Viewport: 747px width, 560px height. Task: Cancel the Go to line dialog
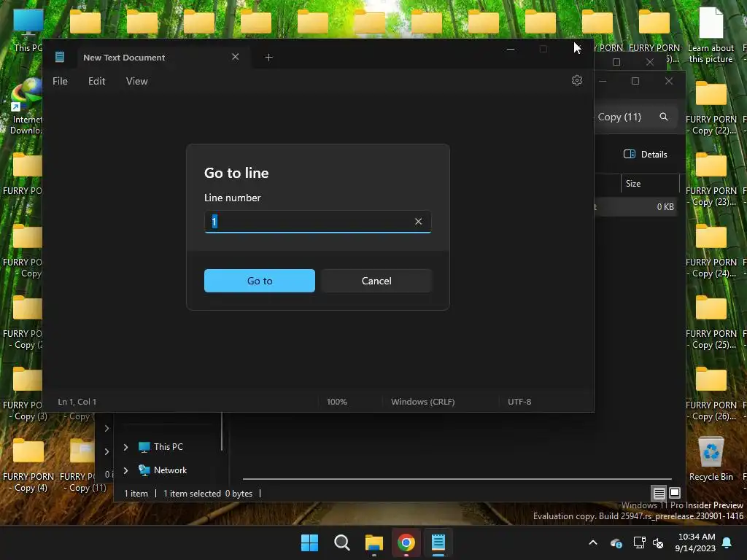376,281
